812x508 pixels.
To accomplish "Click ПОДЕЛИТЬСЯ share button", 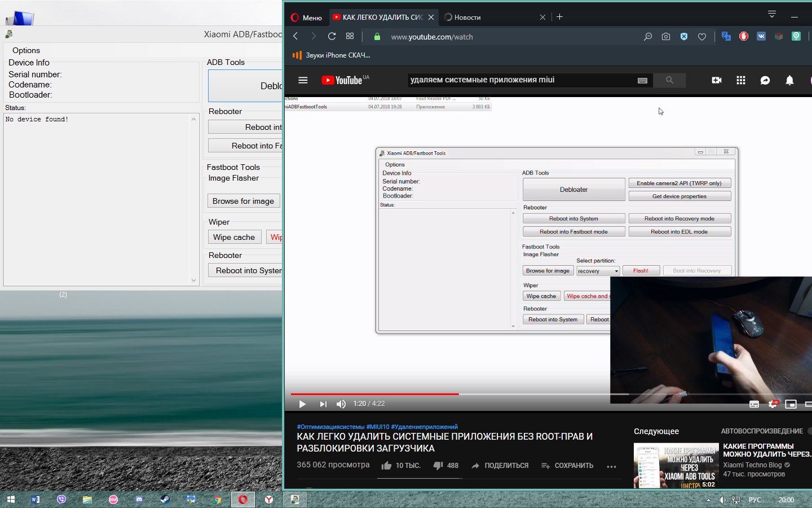I will (x=500, y=466).
